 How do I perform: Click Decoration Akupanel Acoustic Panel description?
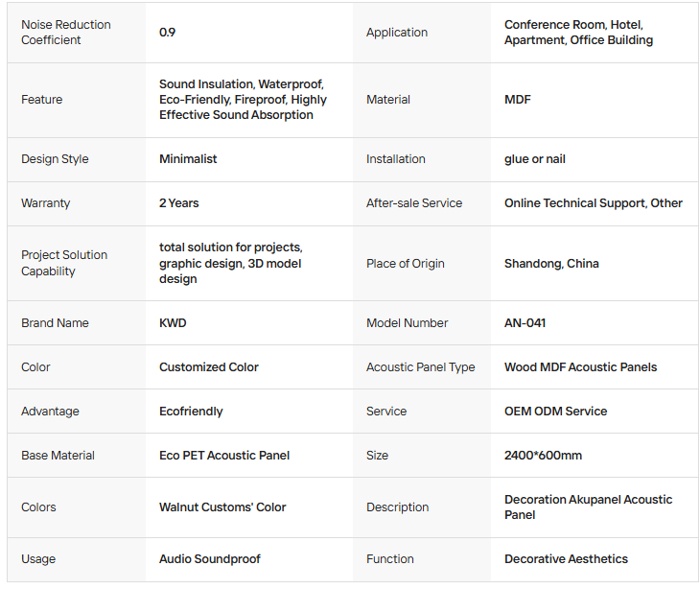[589, 507]
